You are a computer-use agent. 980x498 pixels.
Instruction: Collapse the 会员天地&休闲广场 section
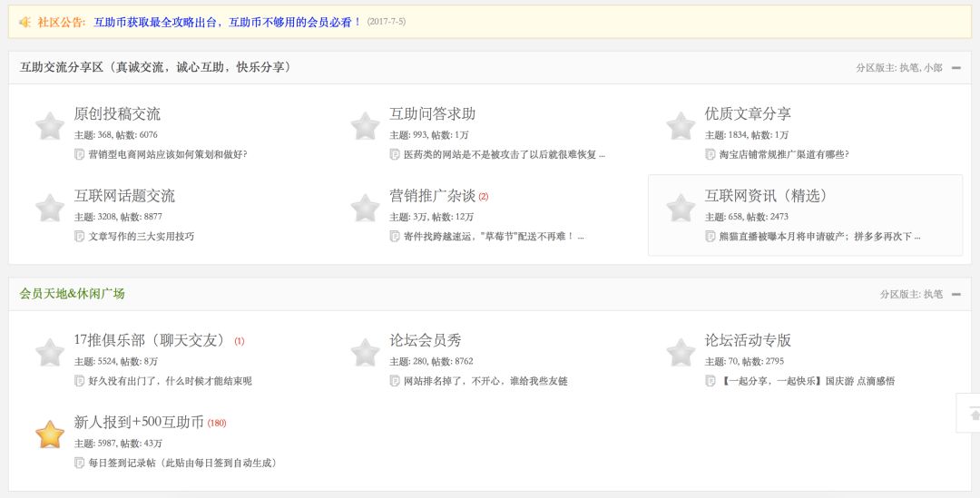pos(956,294)
